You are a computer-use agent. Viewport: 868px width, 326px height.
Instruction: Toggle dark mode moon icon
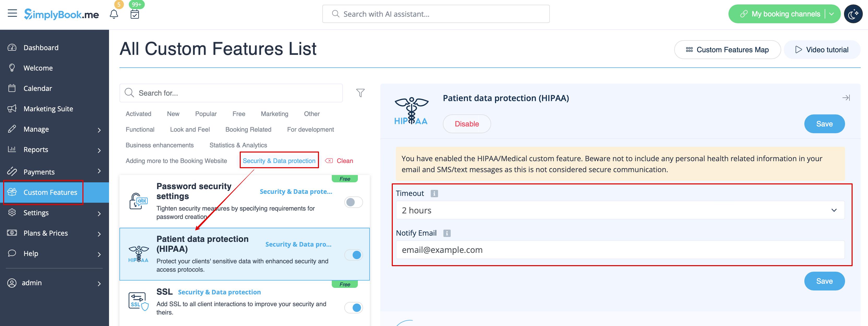853,14
